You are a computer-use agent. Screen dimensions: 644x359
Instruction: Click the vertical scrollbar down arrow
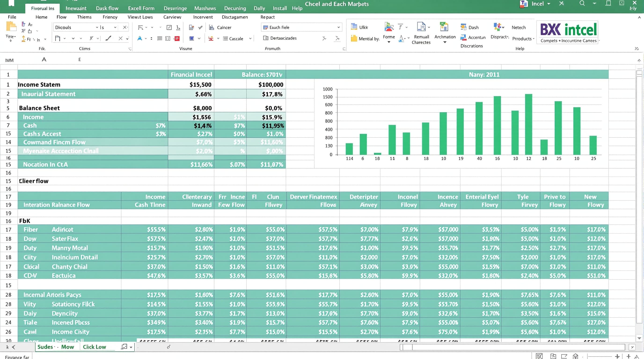(639, 338)
